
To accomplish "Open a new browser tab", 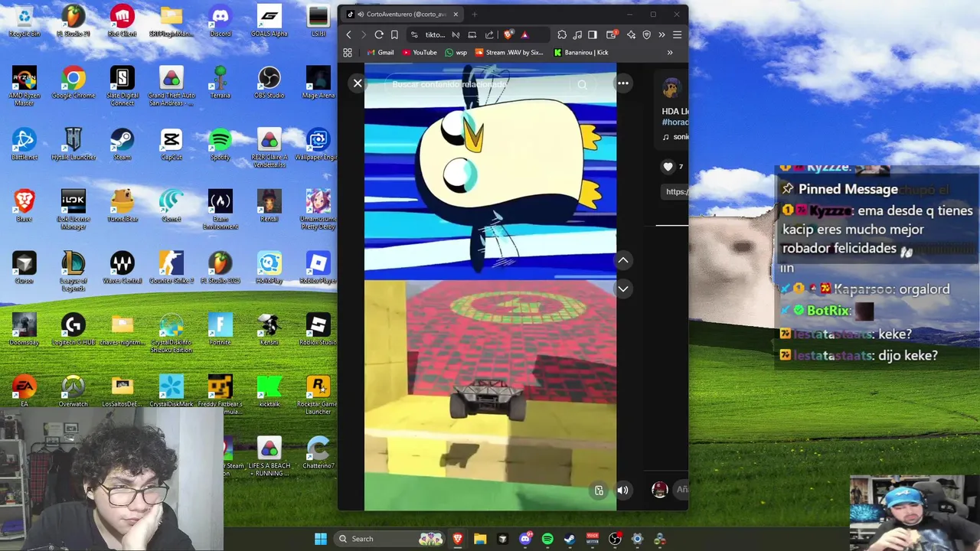I will 474,14.
